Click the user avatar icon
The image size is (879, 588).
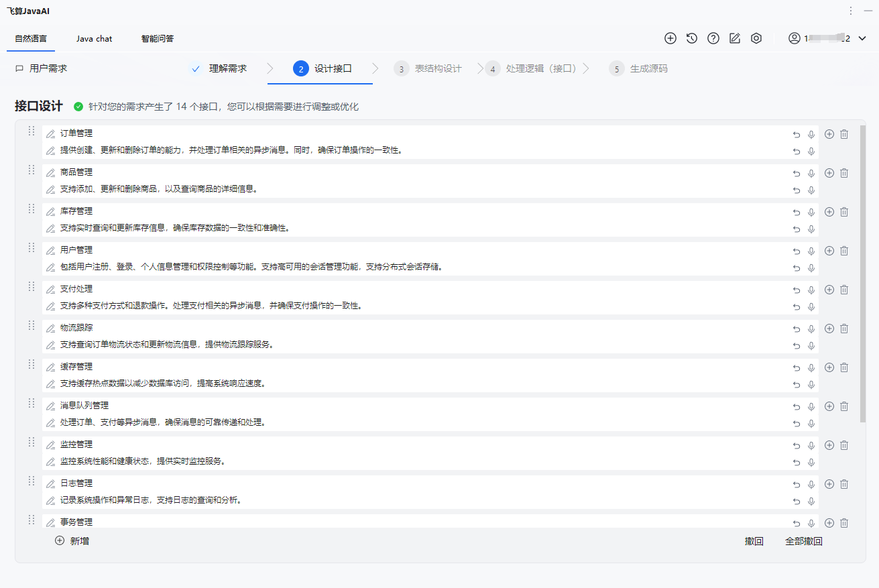pyautogui.click(x=795, y=38)
